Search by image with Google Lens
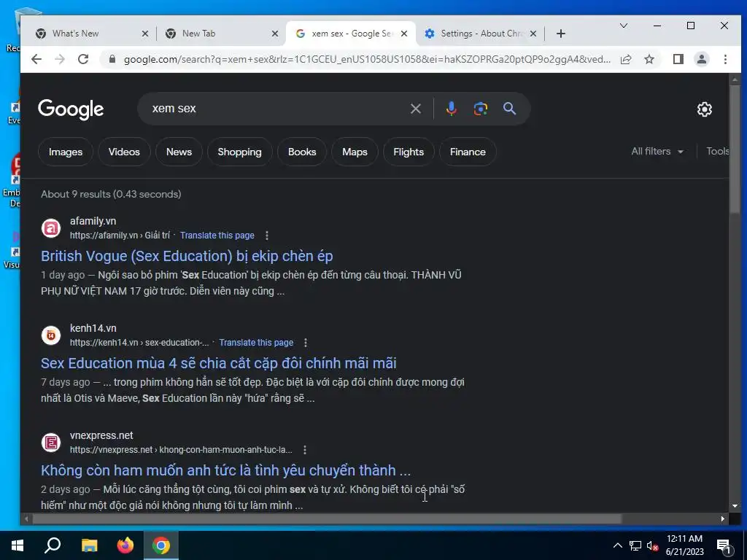Viewport: 747px width, 560px height. [480, 109]
